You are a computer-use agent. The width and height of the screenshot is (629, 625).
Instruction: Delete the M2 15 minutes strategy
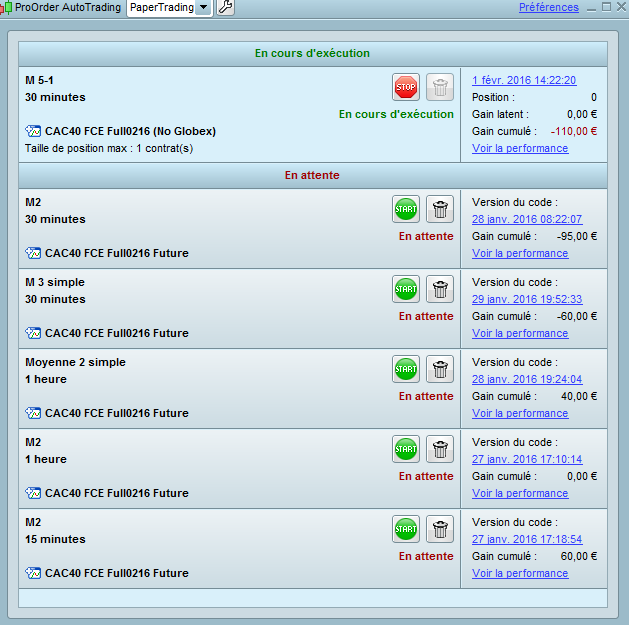tap(440, 529)
